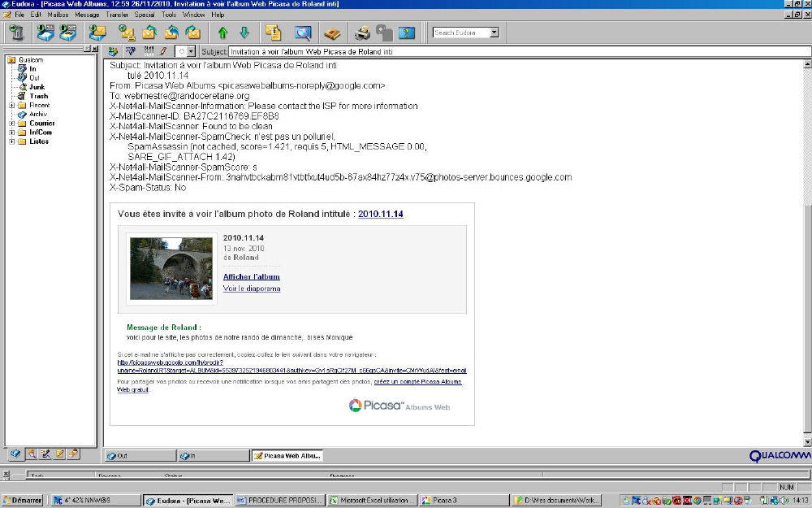Create a new message with toolbar icon

[127, 33]
